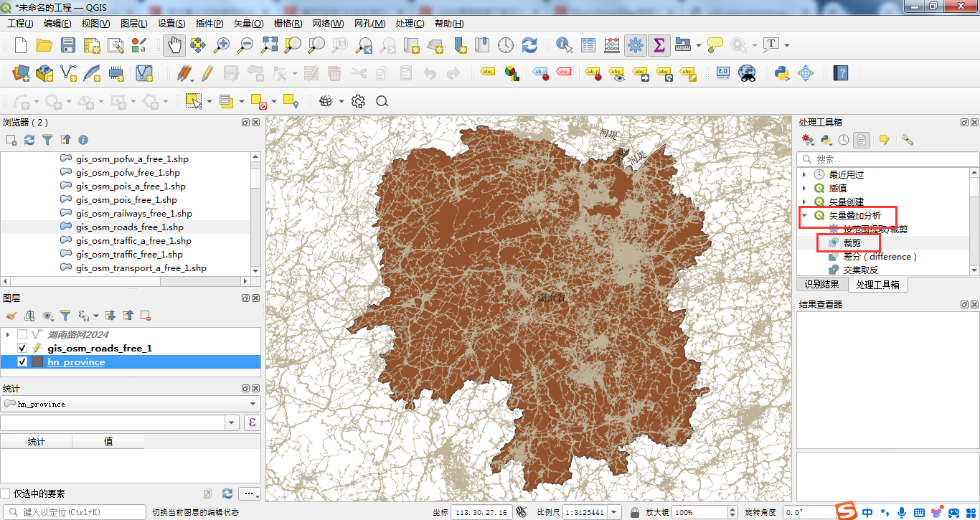Expand the 矢量创建 group in toolbox

point(804,202)
